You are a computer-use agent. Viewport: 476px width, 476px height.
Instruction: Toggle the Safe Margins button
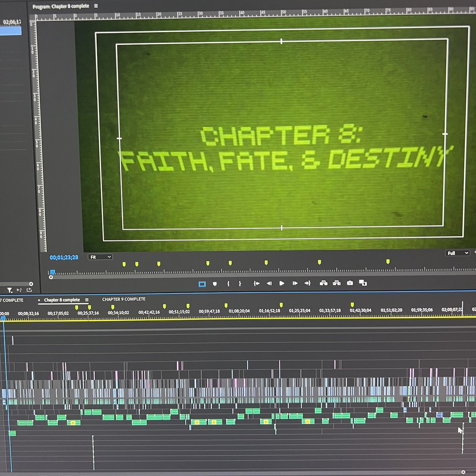coord(202,284)
